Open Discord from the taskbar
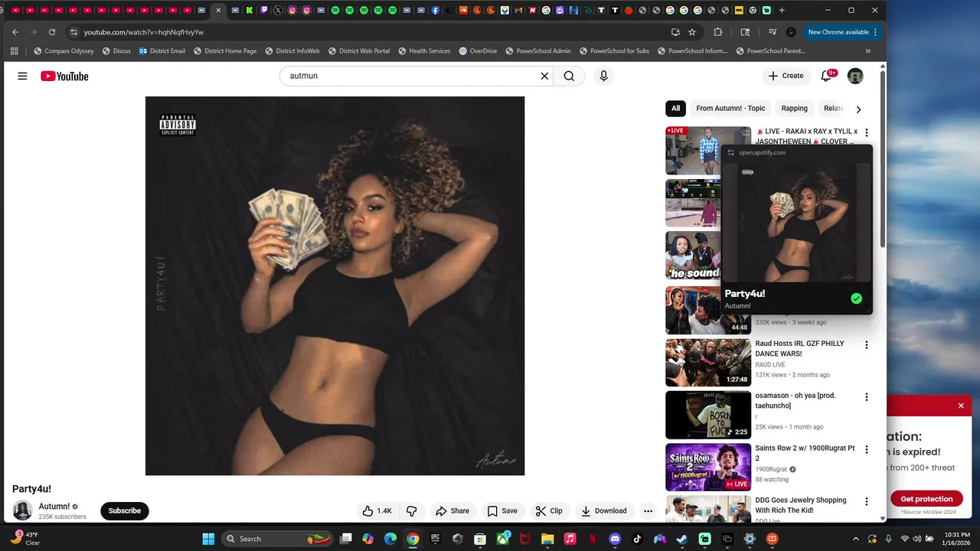This screenshot has height=551, width=980. click(x=615, y=539)
